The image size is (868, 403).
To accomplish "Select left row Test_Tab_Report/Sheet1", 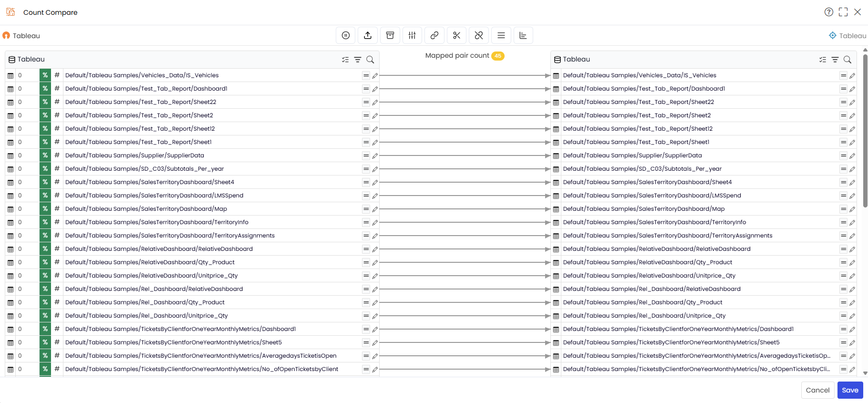I will [x=192, y=142].
